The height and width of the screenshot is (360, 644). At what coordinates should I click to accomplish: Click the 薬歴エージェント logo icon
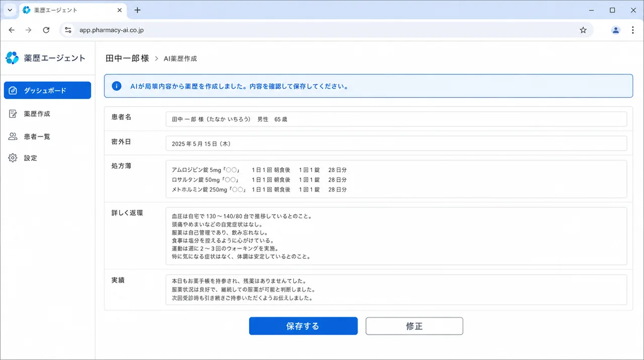click(x=12, y=58)
